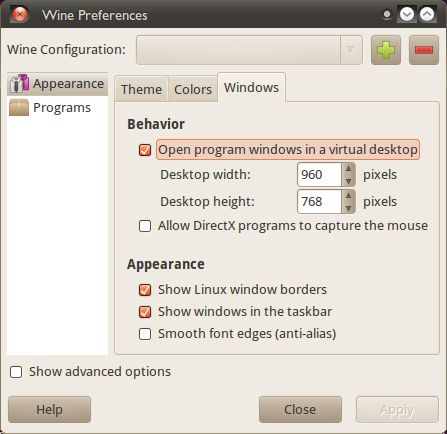Select the Windows tab
The width and height of the screenshot is (447, 434).
click(x=251, y=87)
